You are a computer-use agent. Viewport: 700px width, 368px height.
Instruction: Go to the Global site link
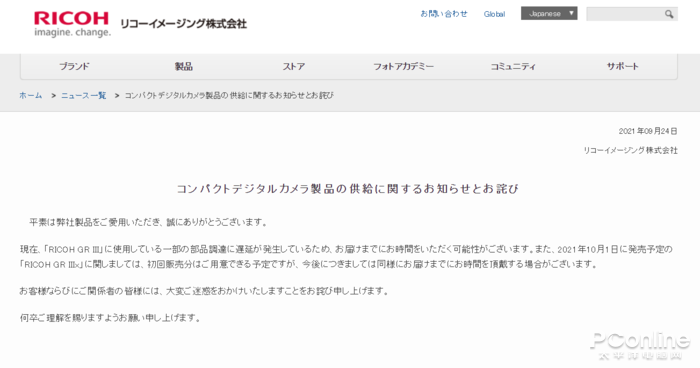pos(494,14)
